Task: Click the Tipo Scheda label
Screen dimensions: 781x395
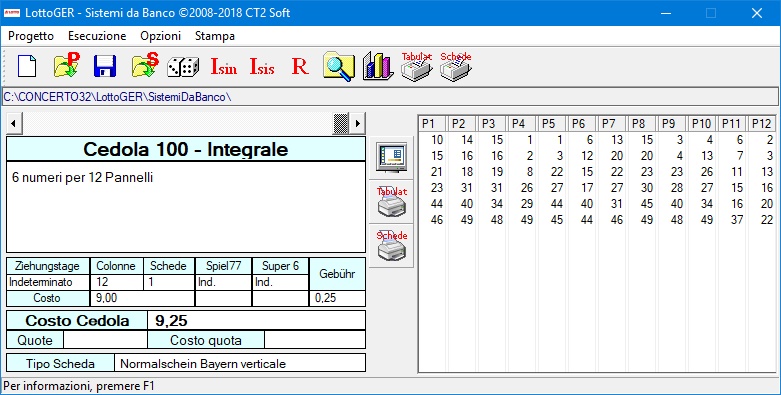Action: (x=60, y=363)
